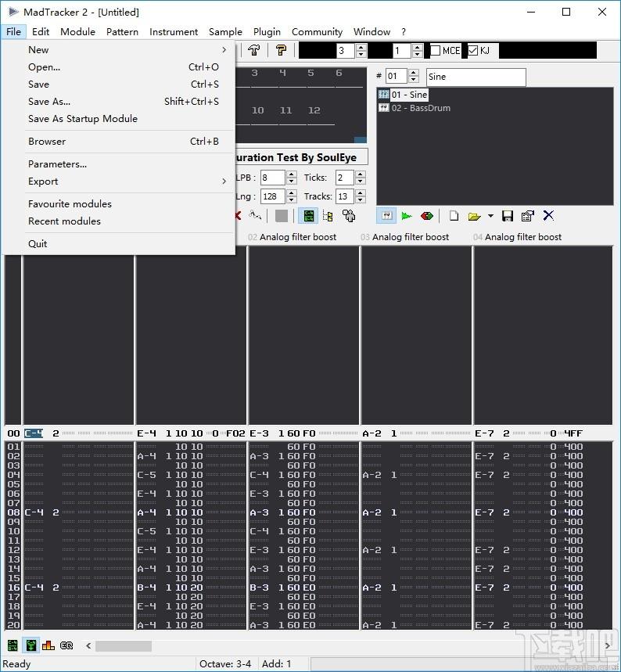Click the scrollbar right arrow
621x672 pixels.
pos(607,645)
